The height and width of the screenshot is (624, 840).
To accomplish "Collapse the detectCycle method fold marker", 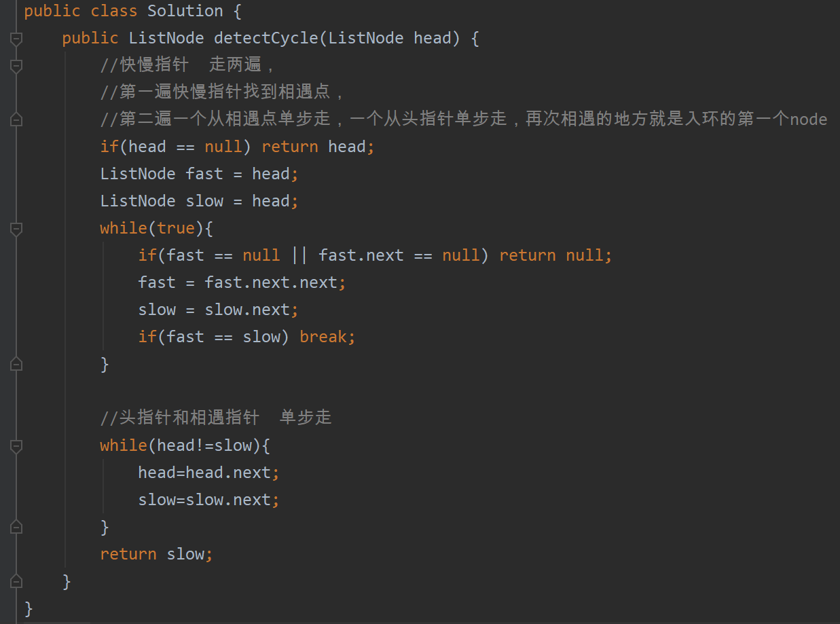I will point(16,39).
